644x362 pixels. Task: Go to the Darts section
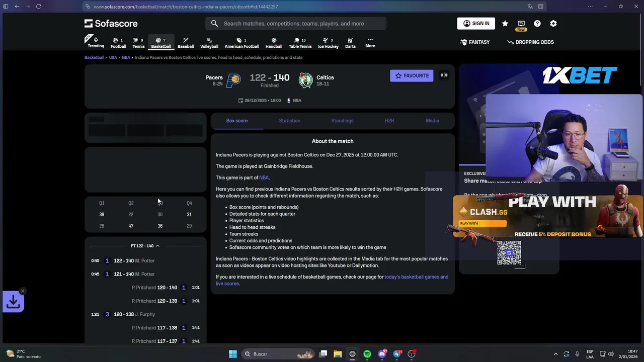[x=350, y=43]
